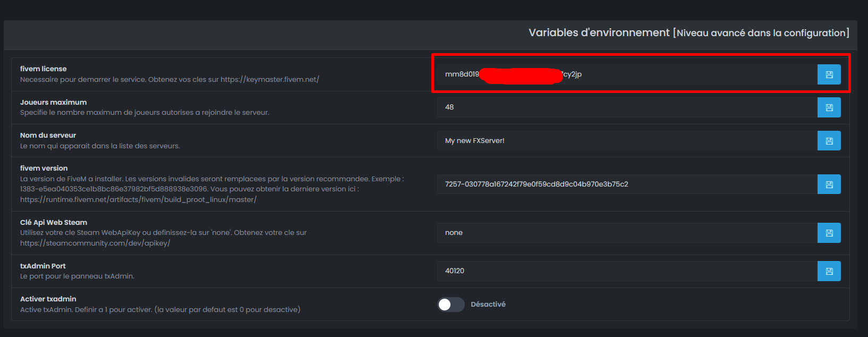Click the Variables d'environnement heading
Screen dimensions: 868x337
pyautogui.click(x=599, y=32)
